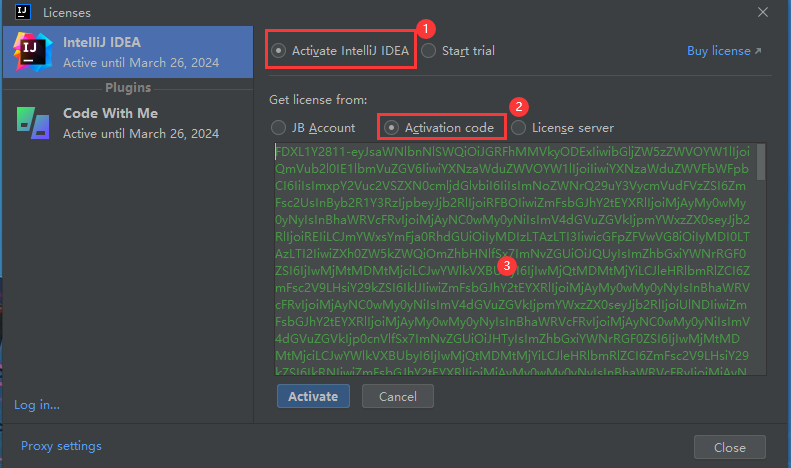Click the external arrow beside Buy license
This screenshot has height=468, width=791.
[x=757, y=51]
